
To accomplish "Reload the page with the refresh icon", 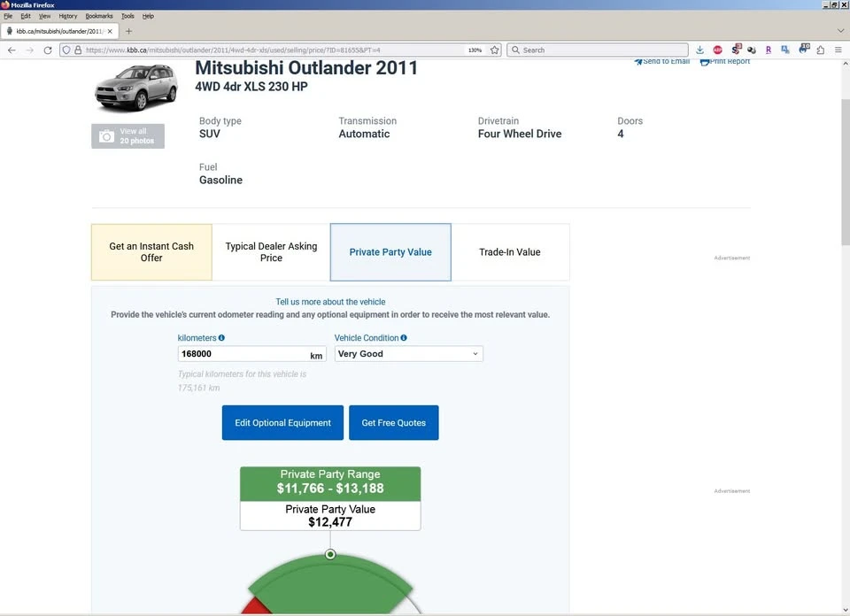I will point(48,50).
